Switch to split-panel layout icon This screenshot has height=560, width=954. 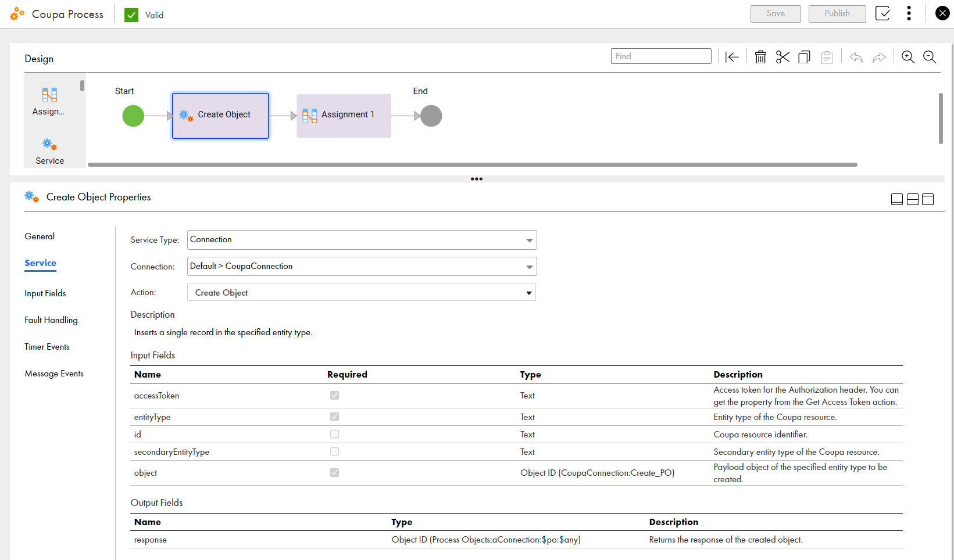click(913, 199)
